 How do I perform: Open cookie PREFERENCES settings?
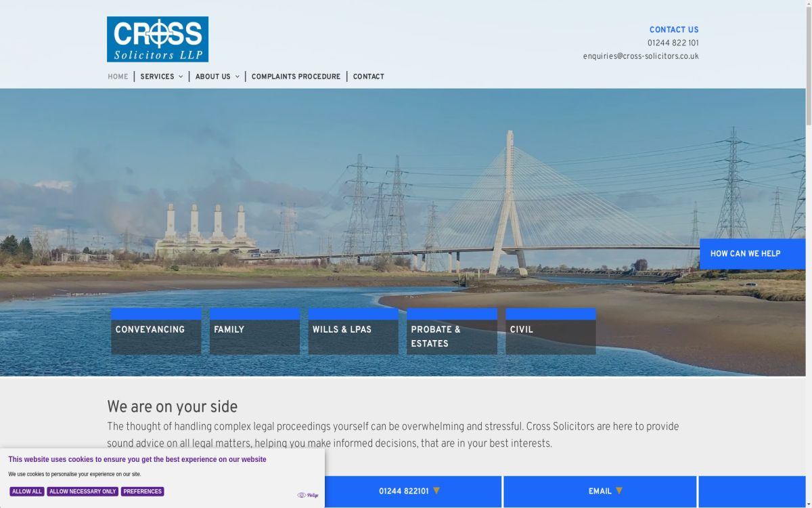(142, 491)
